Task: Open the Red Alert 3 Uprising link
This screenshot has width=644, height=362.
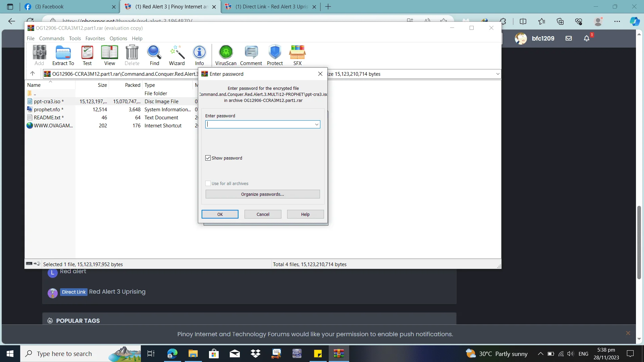Action: tap(117, 292)
